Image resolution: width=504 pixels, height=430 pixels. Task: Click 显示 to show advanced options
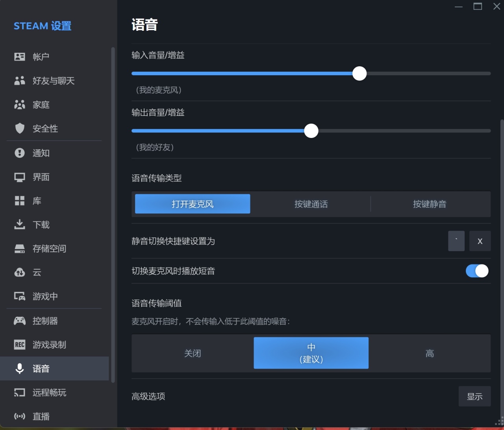pyautogui.click(x=474, y=396)
